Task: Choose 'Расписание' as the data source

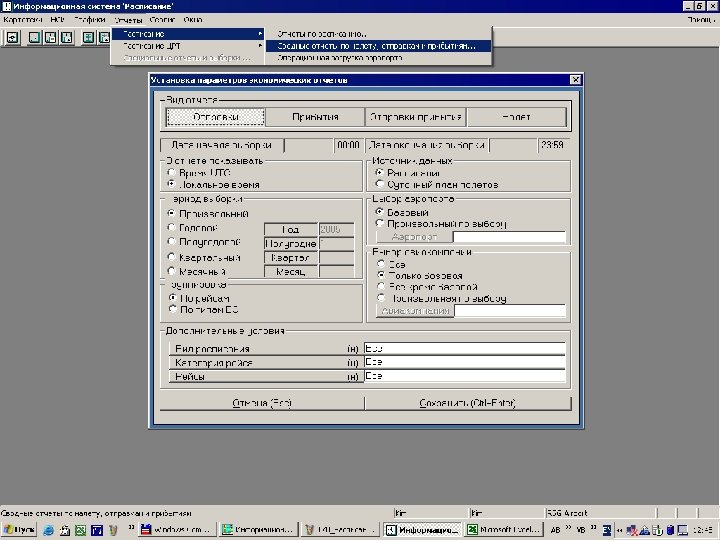Action: (379, 172)
